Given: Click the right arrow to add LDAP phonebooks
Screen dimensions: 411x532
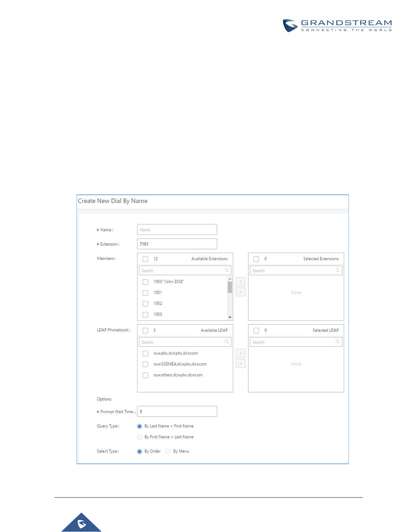Looking at the screenshot, I should 240,363.
